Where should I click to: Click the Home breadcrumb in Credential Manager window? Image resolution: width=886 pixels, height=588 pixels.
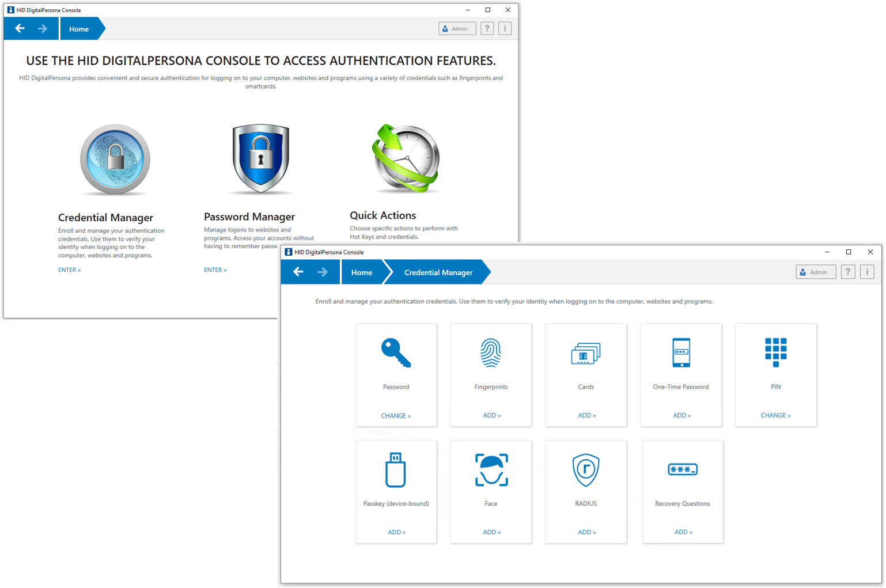click(362, 272)
